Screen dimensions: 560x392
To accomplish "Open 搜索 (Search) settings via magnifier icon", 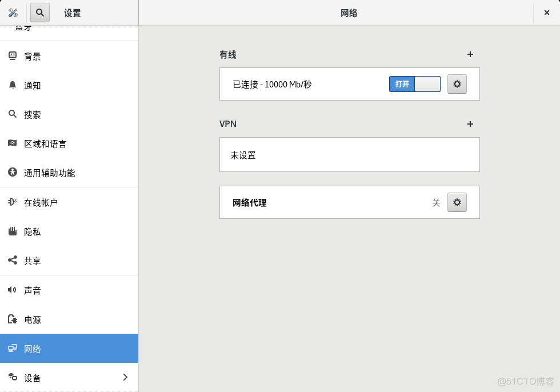I will (x=13, y=114).
